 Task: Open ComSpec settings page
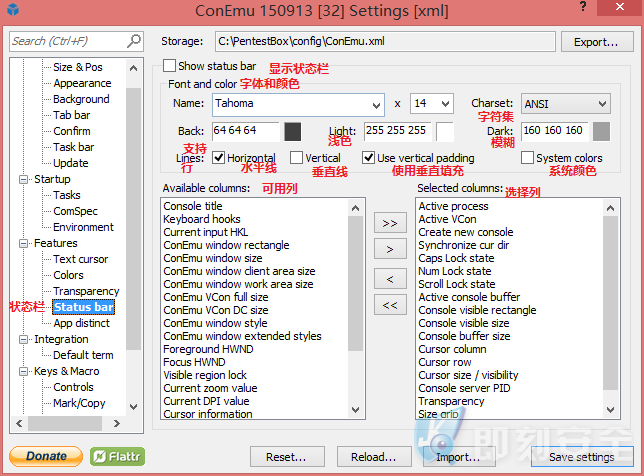click(75, 211)
